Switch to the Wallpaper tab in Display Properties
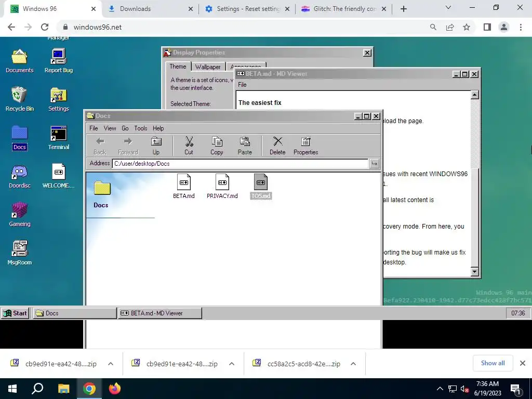 point(208,67)
